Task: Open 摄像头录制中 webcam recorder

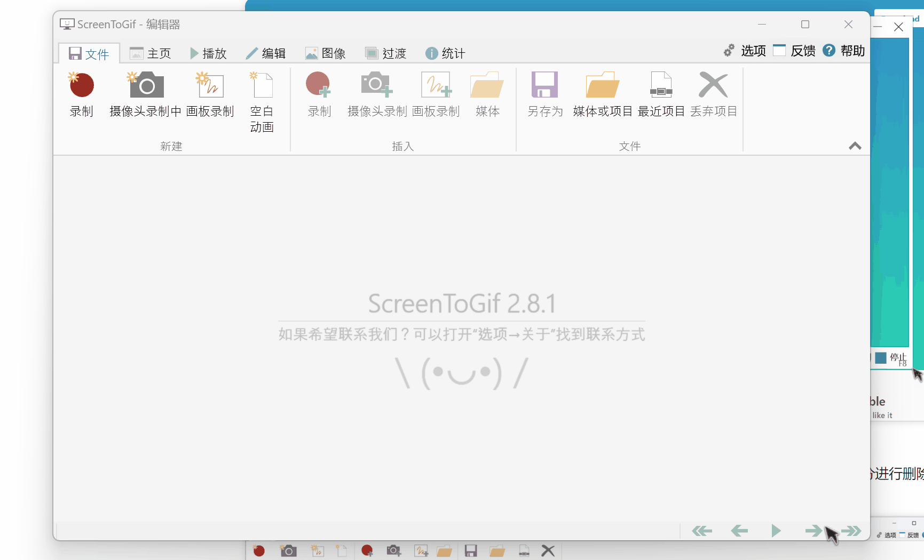Action: (145, 94)
